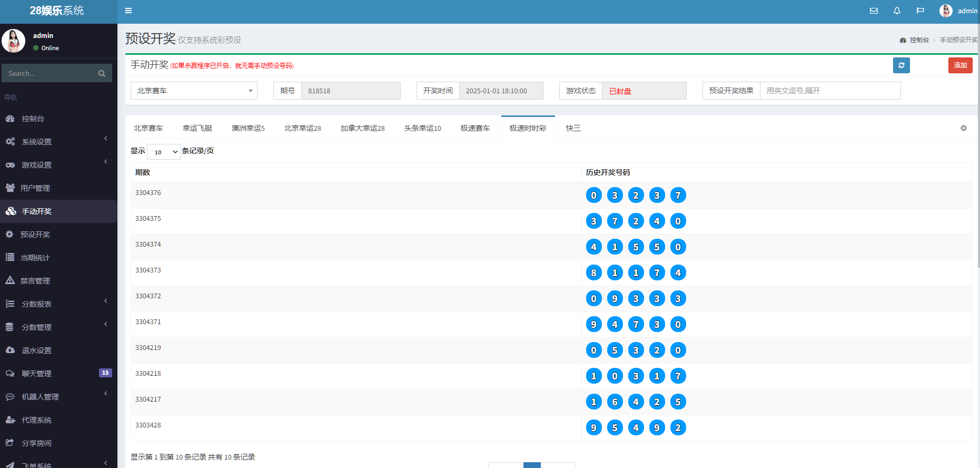Viewport: 980px width, 468px height.
Task: Switch to the 北京赛车 tab
Action: click(x=149, y=128)
